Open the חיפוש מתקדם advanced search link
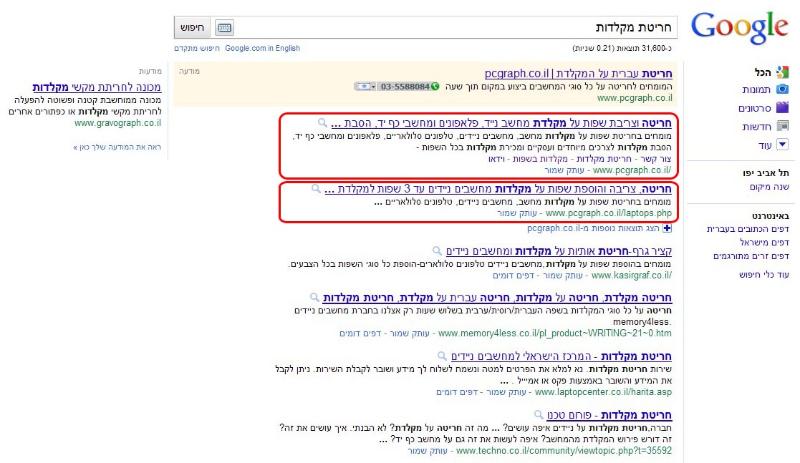Image resolution: width=800 pixels, height=463 pixels. click(x=196, y=48)
